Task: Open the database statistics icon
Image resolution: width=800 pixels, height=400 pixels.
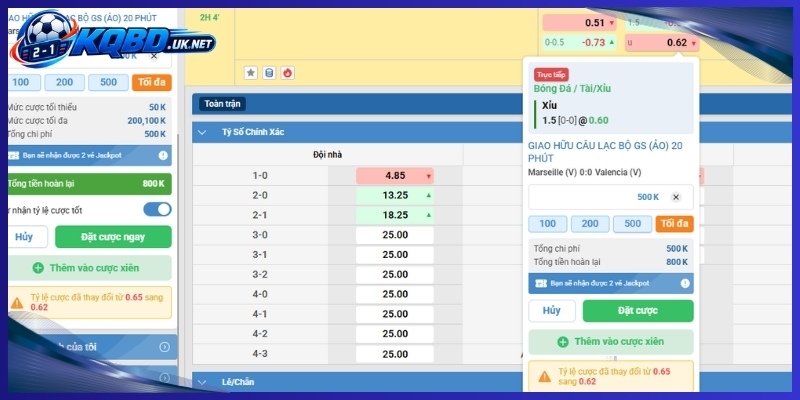Action: (x=269, y=73)
